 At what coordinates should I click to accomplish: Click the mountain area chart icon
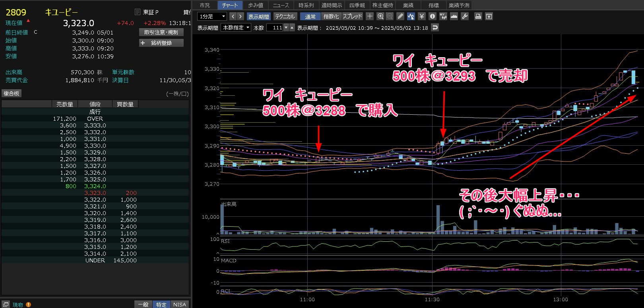pyautogui.click(x=454, y=16)
